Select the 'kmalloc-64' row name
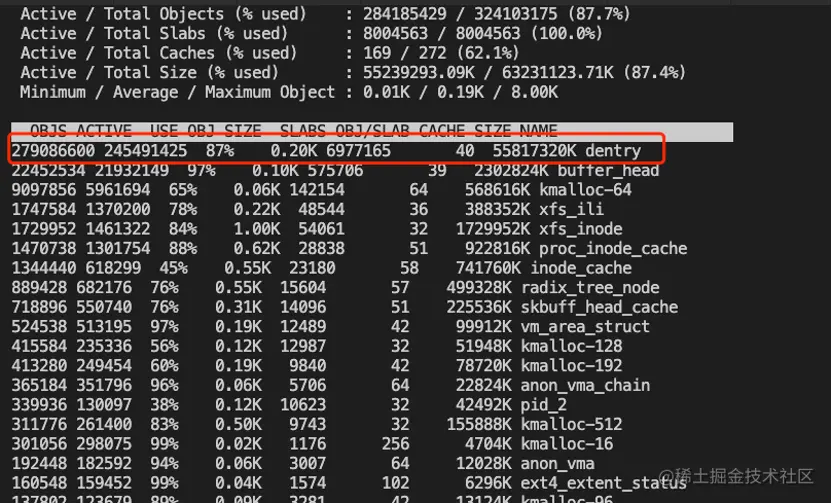 pos(585,190)
